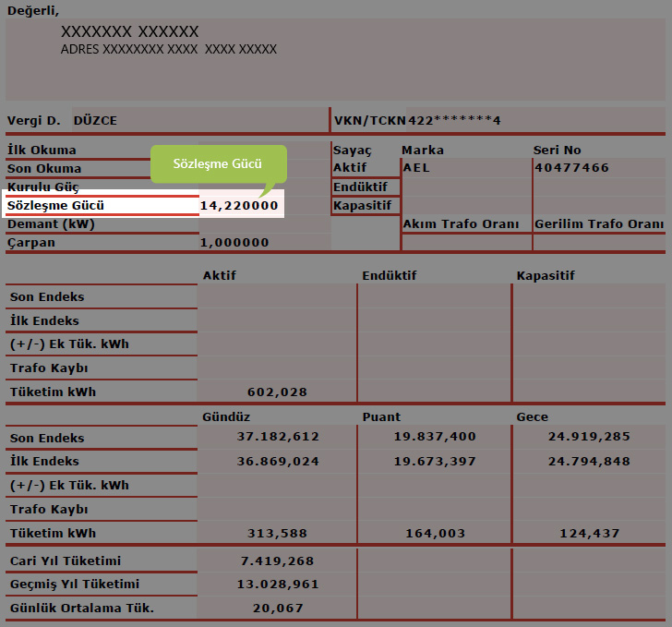Select the Aktif consumption value 602,028
This screenshot has height=627, width=672.
click(x=277, y=392)
